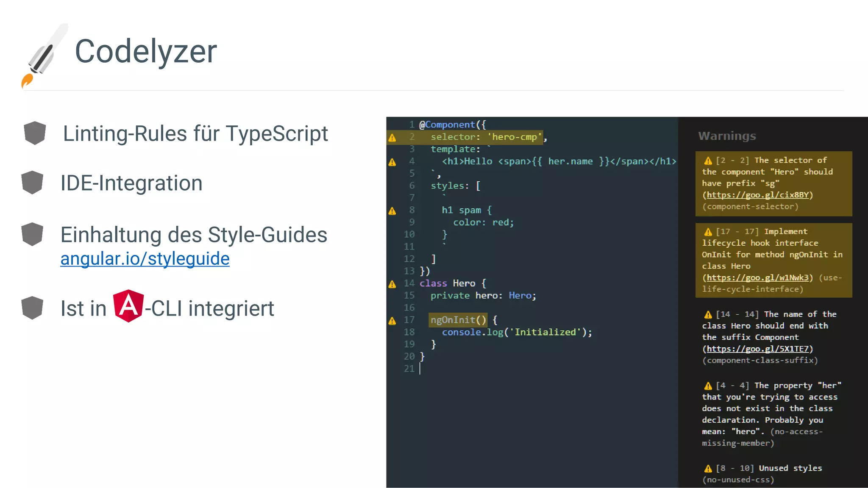Viewport: 868px width, 488px height.
Task: Click the warning icon on line 4
Action: tap(392, 162)
